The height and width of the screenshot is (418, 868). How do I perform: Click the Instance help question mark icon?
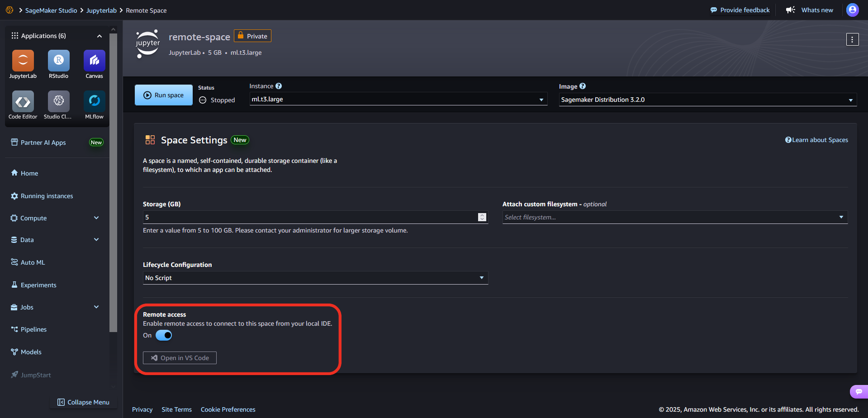coord(279,86)
